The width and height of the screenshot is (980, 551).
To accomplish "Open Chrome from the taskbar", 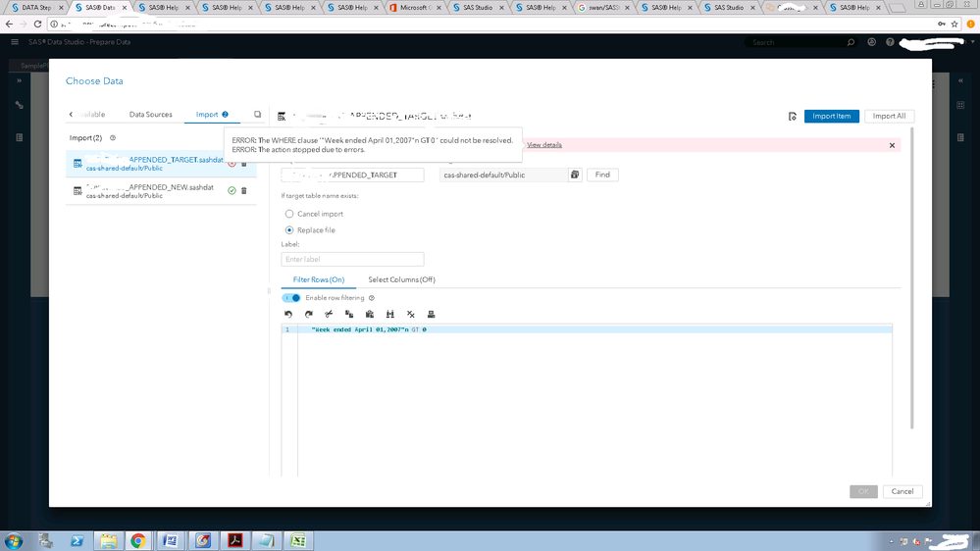I will pos(138,540).
